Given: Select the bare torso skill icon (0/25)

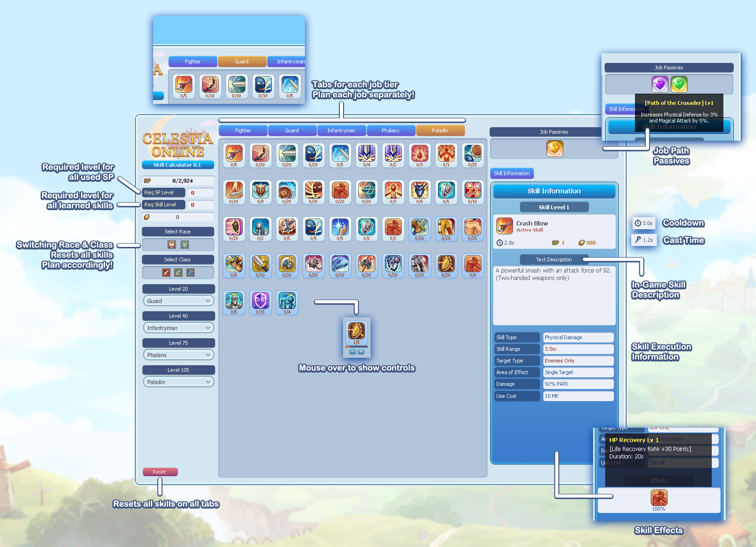Looking at the screenshot, I should click(472, 226).
